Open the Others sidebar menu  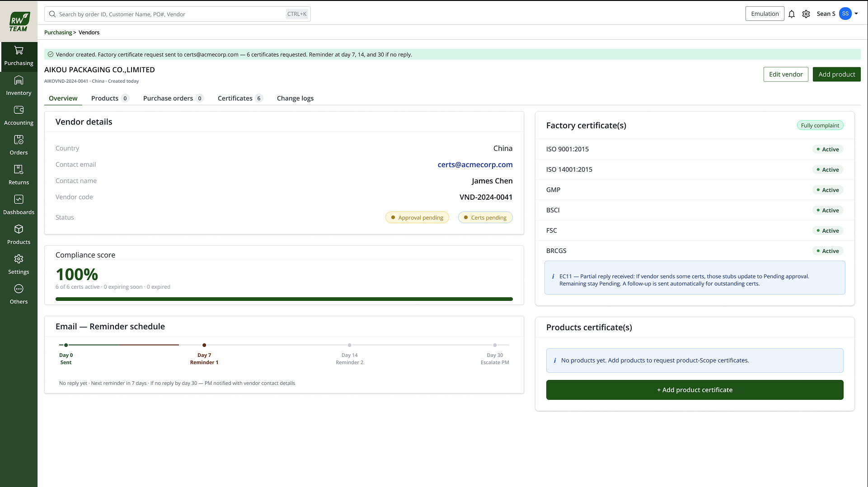click(19, 295)
